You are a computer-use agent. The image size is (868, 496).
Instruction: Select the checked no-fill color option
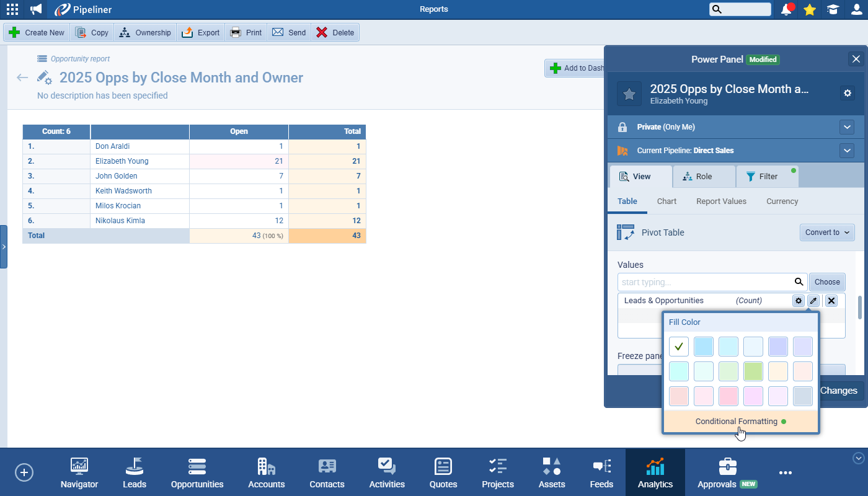click(x=679, y=347)
